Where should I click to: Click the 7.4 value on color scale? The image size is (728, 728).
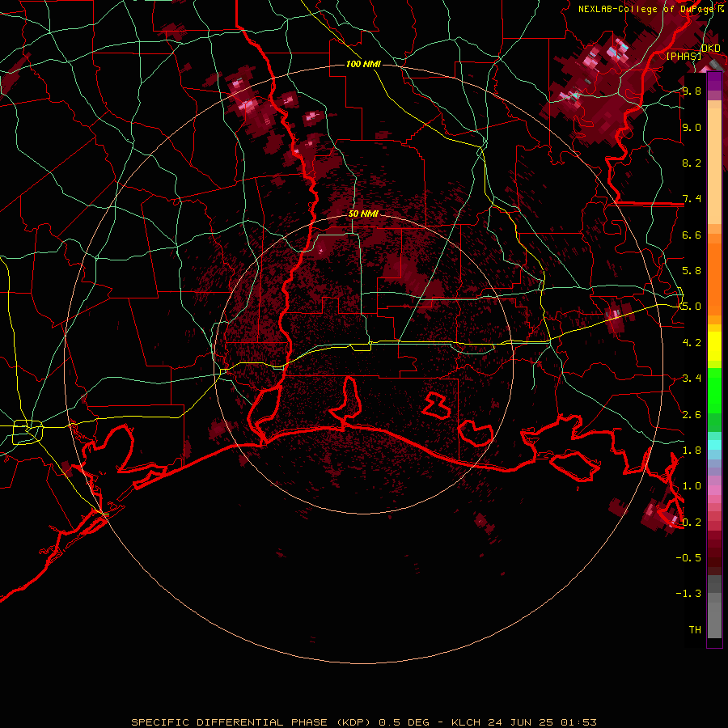point(692,199)
